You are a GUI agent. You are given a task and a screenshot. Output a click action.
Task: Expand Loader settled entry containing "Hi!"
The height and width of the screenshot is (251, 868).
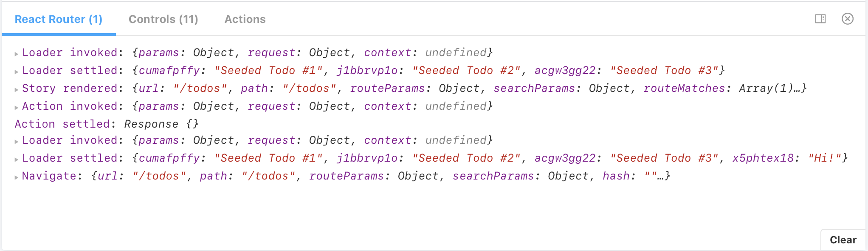(x=17, y=159)
